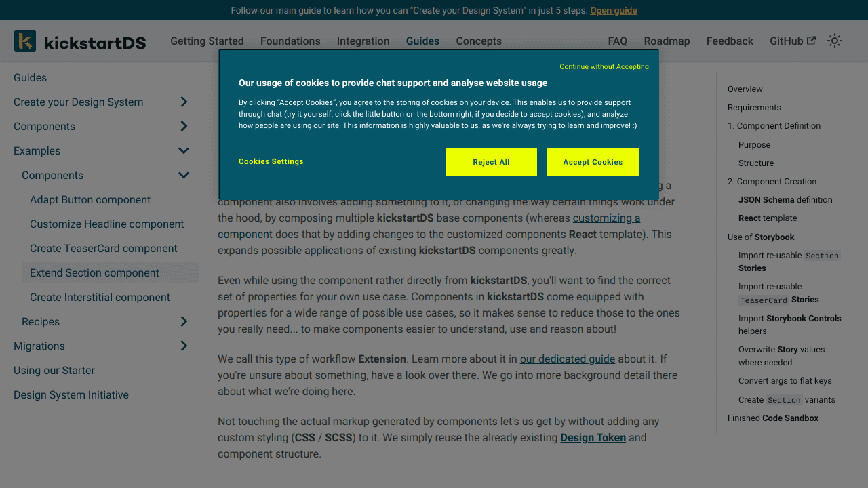Click the kickstartDS wordmark text
This screenshot has width=868, height=488.
coord(95,42)
